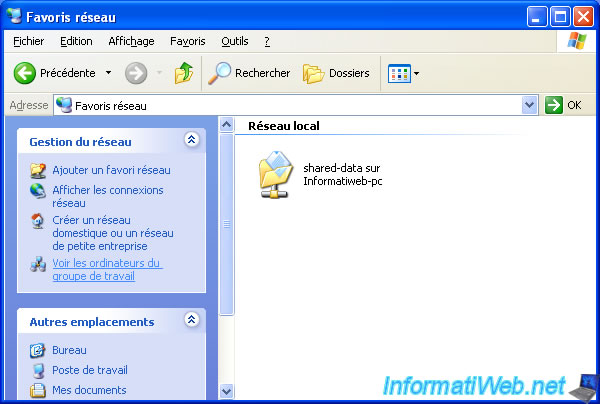Image resolution: width=600 pixels, height=404 pixels.
Task: Minimize the Favoris réseau window
Action: (537, 17)
